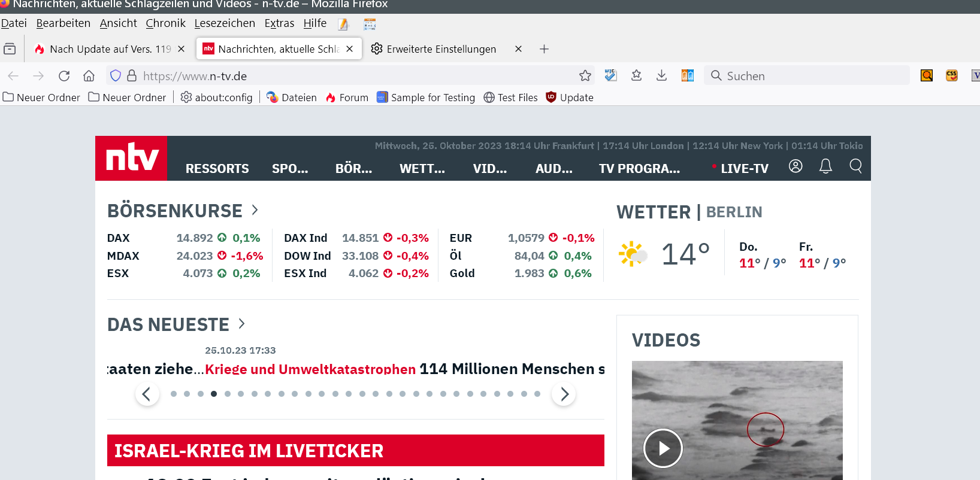Go to the browser home page

(x=89, y=76)
